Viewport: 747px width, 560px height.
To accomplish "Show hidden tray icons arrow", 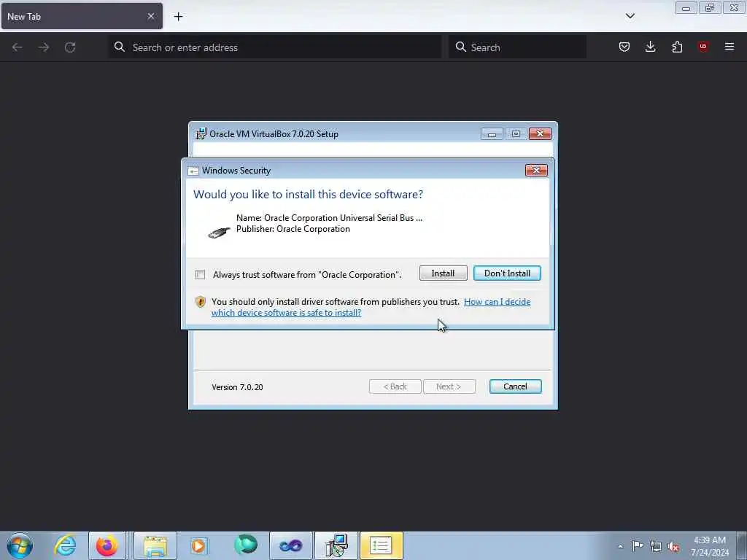I will click(620, 546).
